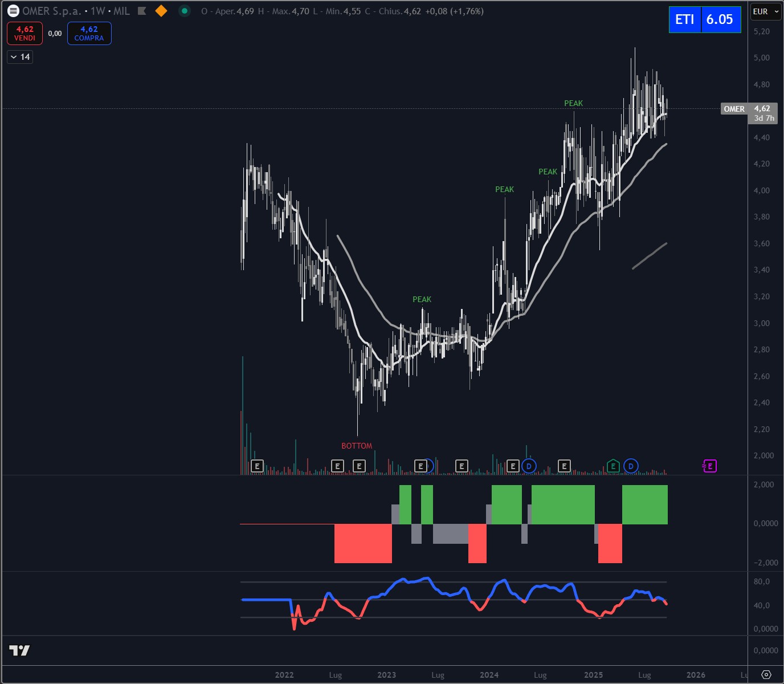Collapse the 14 indicators legend
Viewport: 784px width, 684px height.
pos(20,57)
